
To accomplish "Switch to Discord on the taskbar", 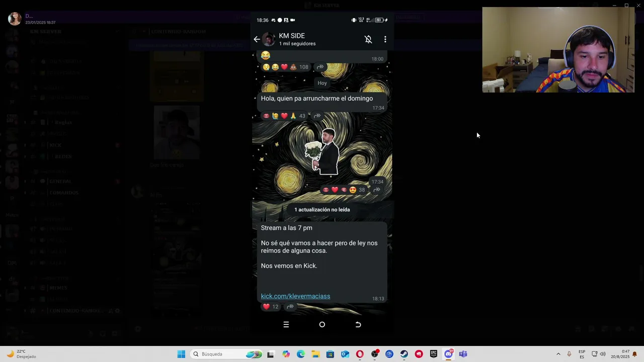I will (x=448, y=354).
